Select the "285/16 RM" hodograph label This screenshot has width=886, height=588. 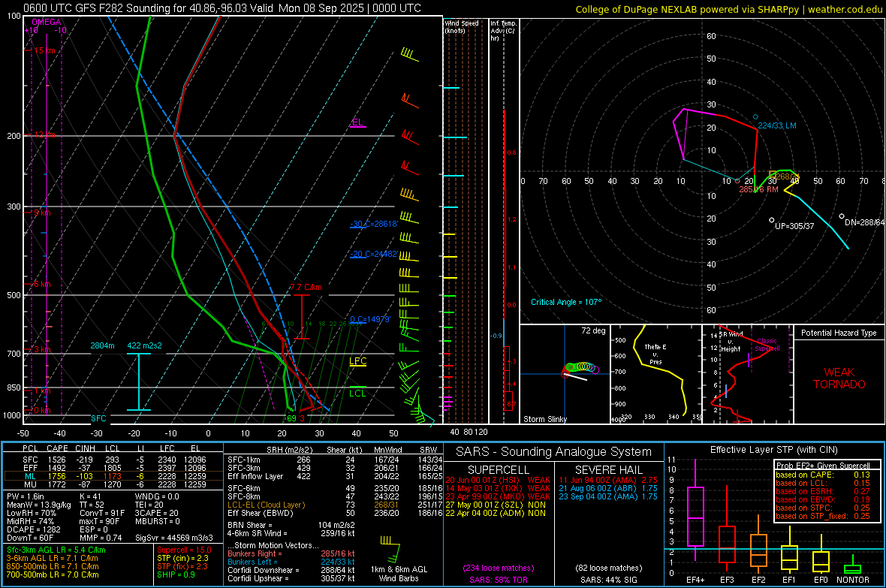tap(759, 189)
